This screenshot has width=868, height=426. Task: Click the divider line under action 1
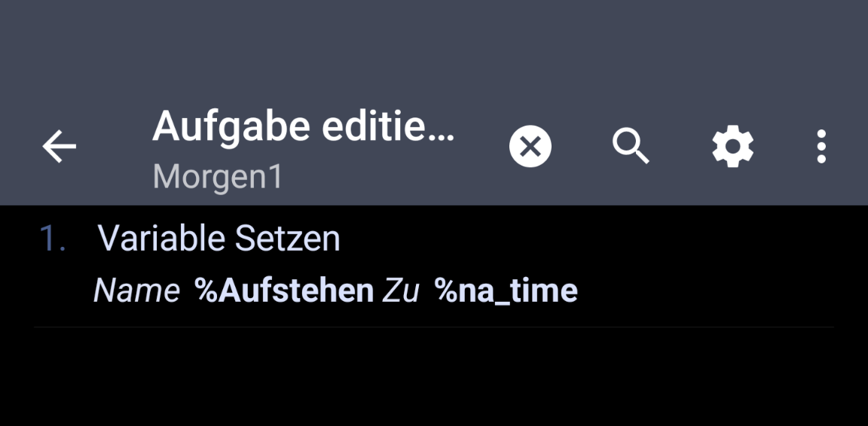pos(434,327)
